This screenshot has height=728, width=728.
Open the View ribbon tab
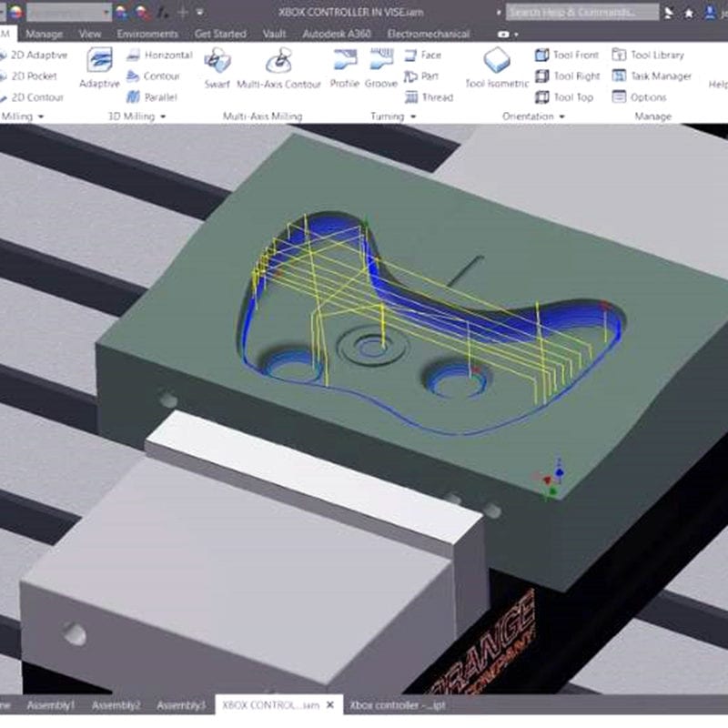90,34
